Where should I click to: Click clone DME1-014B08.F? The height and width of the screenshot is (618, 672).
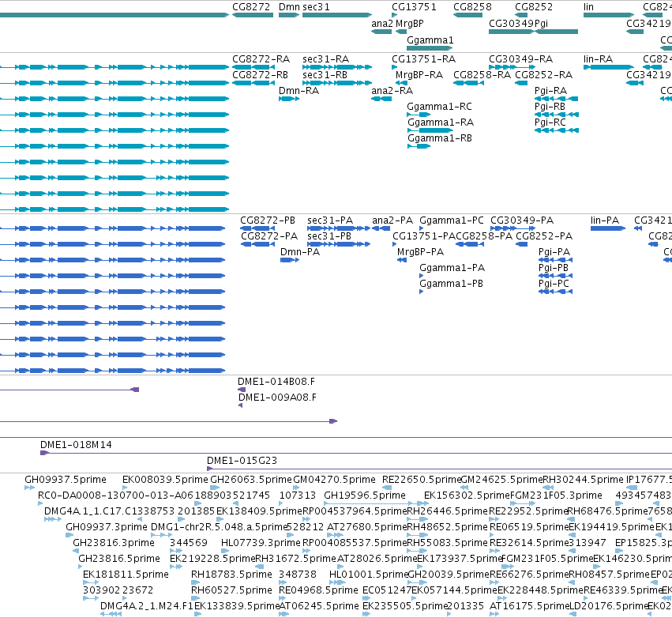276,381
